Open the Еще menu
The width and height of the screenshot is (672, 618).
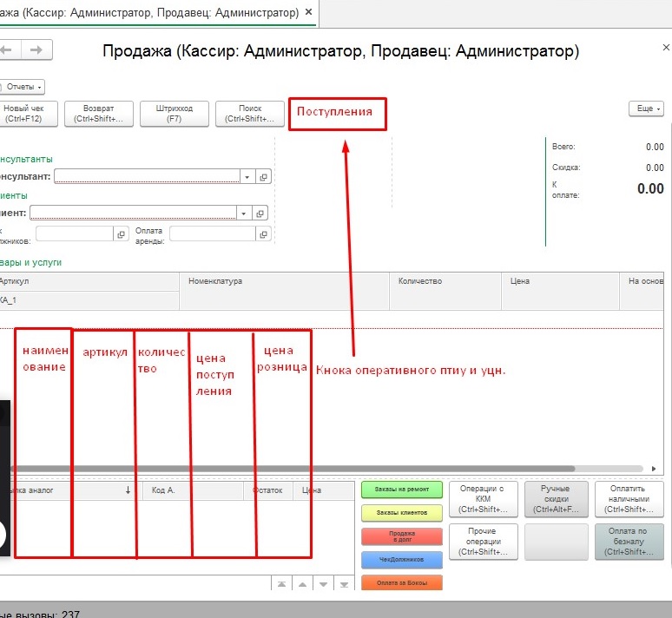click(646, 108)
